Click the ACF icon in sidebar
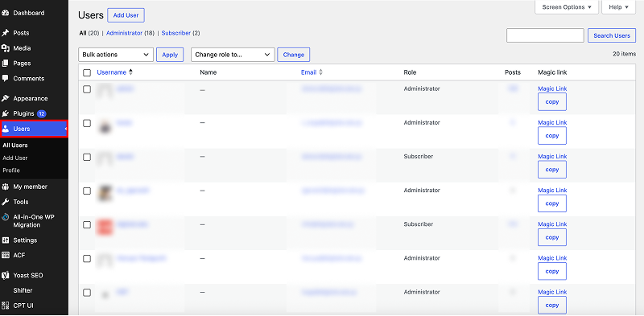Viewport: 644px width, 316px height. (6, 255)
